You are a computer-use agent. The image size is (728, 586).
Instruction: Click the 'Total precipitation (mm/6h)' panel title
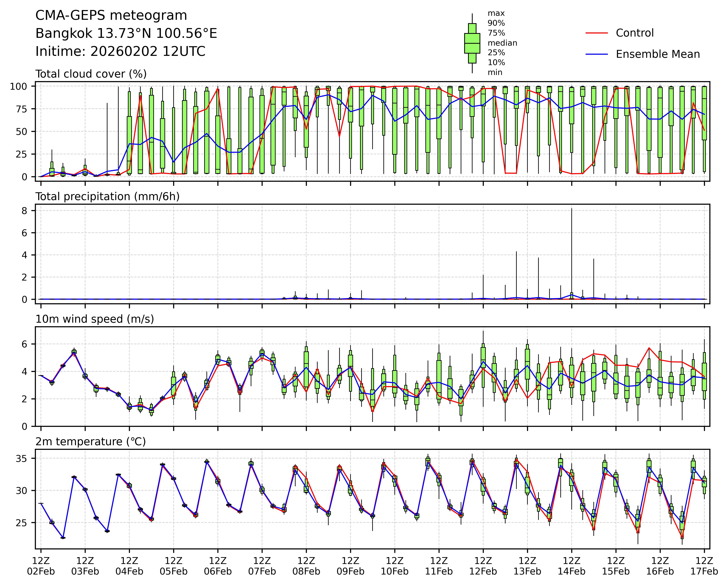click(107, 196)
